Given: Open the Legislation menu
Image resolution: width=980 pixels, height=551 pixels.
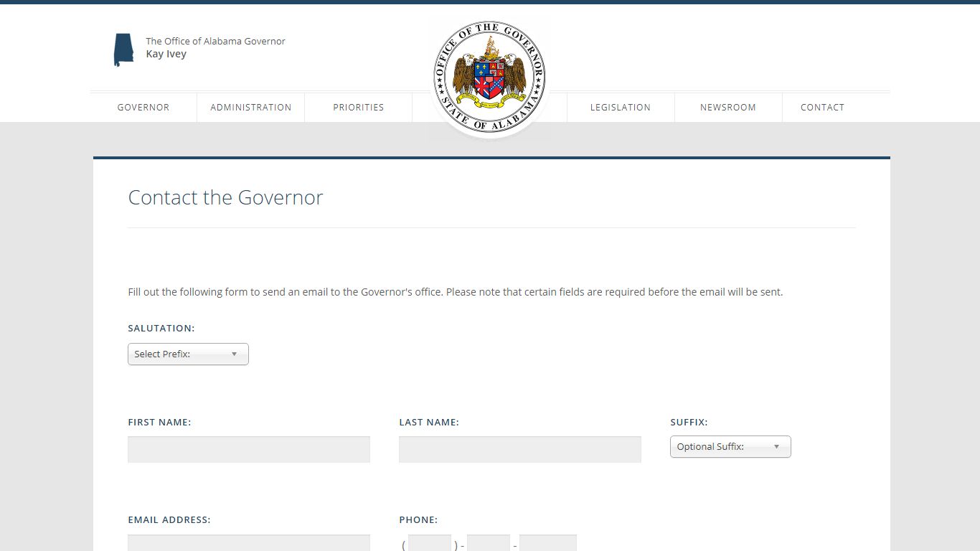Looking at the screenshot, I should [621, 108].
